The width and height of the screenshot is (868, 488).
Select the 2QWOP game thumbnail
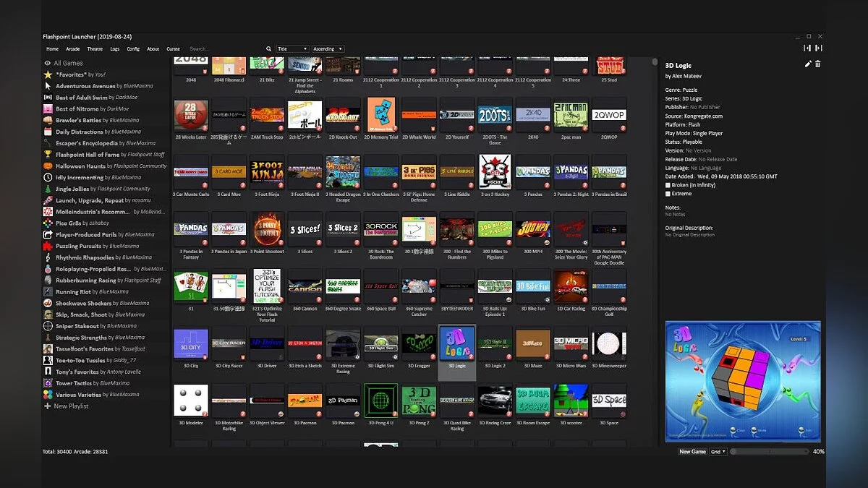[608, 115]
